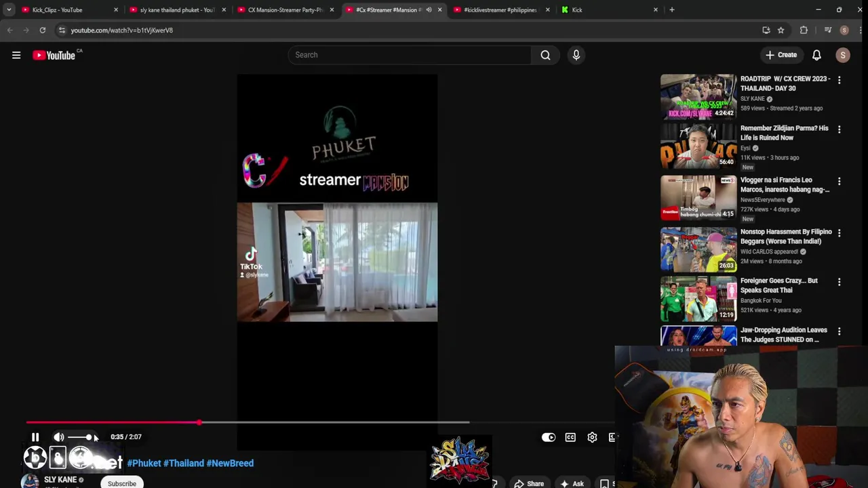Open the YouTube account avatar menu

[843, 55]
